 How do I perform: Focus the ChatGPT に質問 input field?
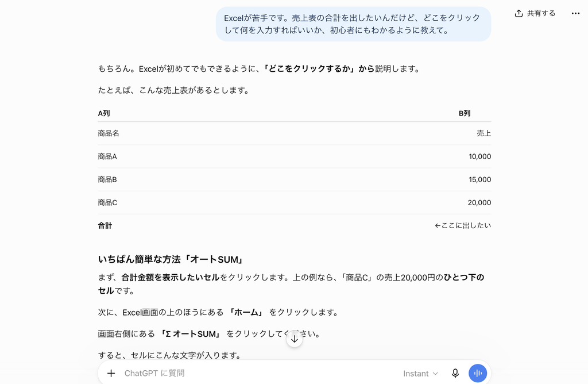259,373
